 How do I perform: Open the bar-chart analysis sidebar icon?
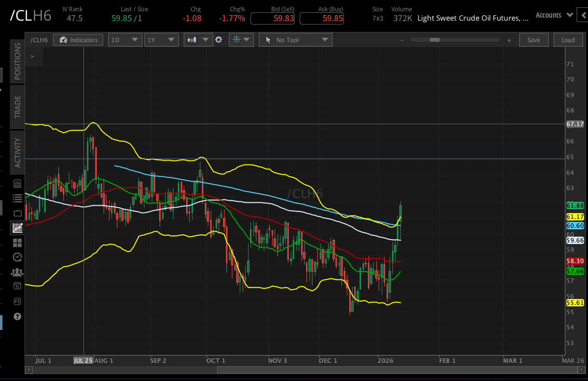coord(17,184)
